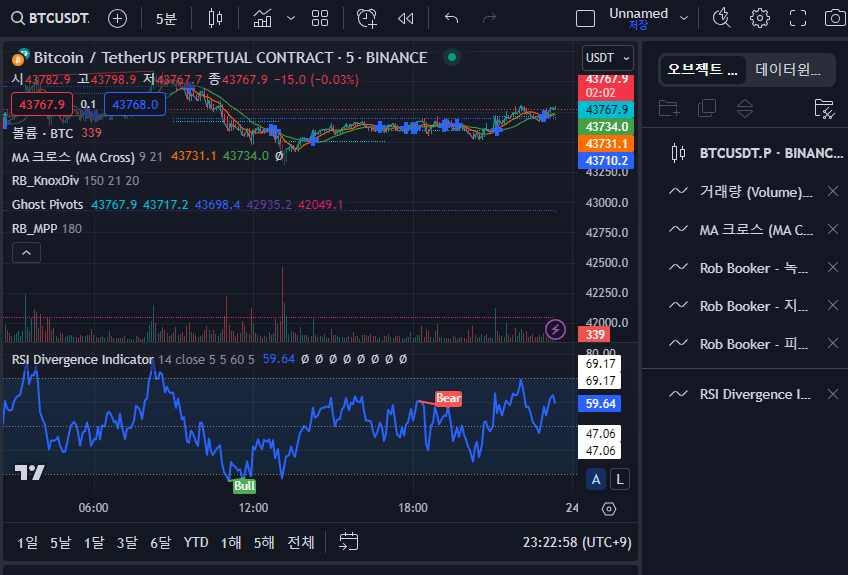
Task: Set range to 1달
Action: tap(94, 543)
